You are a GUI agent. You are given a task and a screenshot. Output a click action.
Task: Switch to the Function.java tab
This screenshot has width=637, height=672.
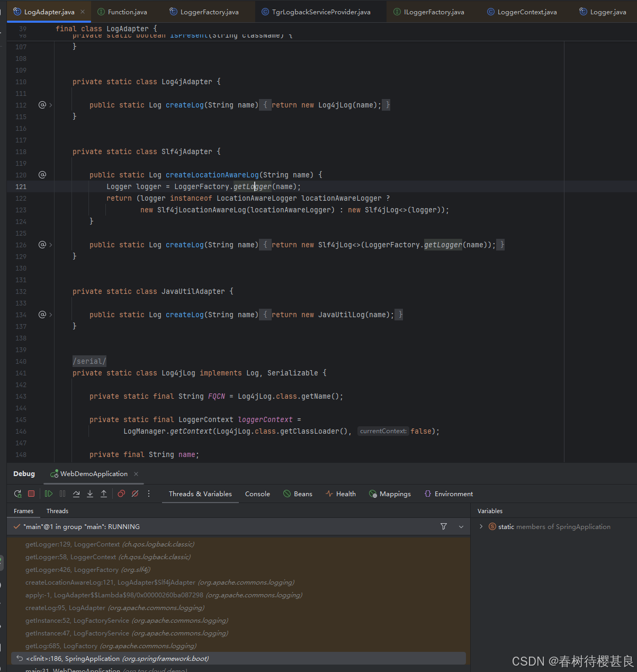[122, 12]
